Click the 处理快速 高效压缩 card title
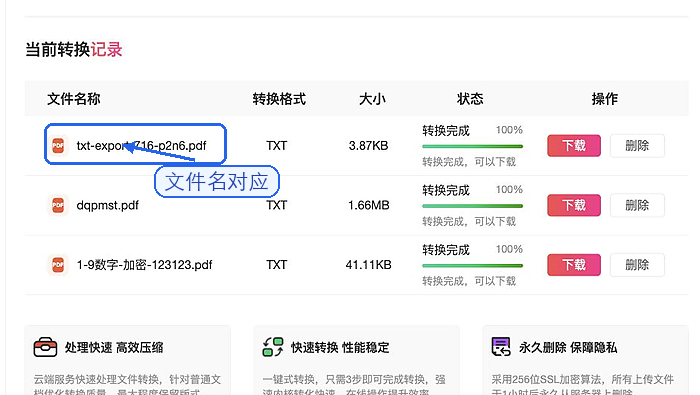700x395 pixels. pyautogui.click(x=114, y=347)
